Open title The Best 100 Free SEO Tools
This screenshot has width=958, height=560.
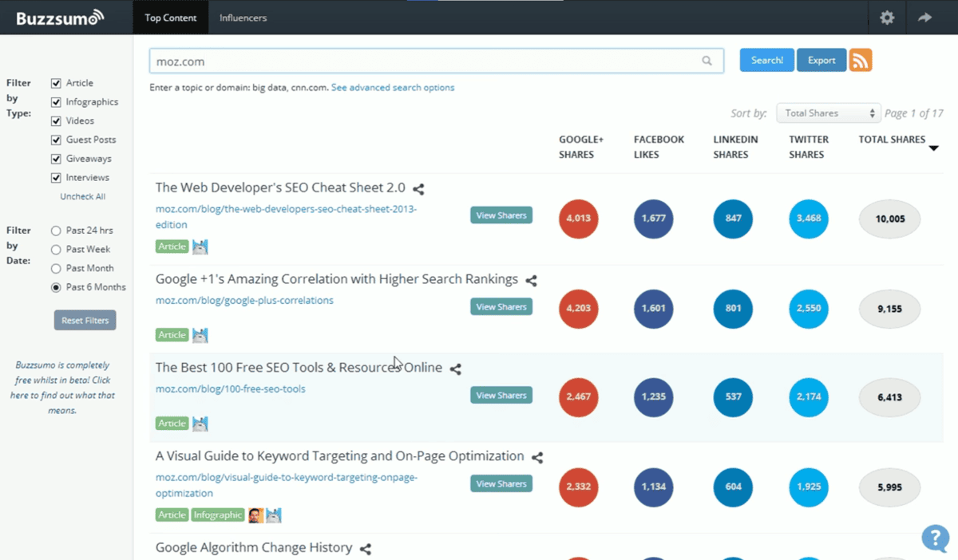coord(299,368)
